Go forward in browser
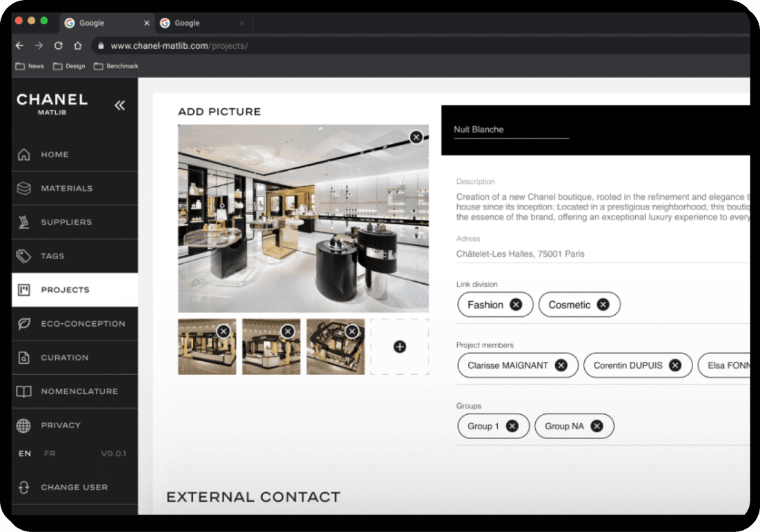Image resolution: width=760 pixels, height=532 pixels. pos(39,45)
